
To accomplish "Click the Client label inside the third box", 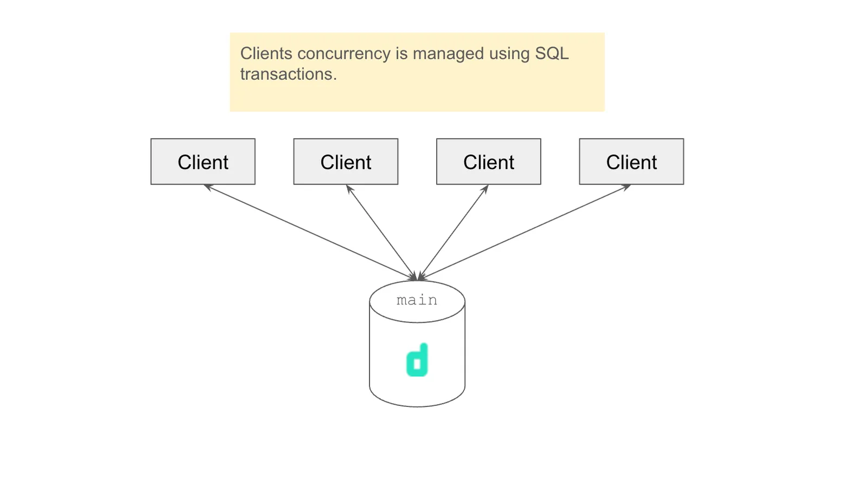I will tap(488, 162).
